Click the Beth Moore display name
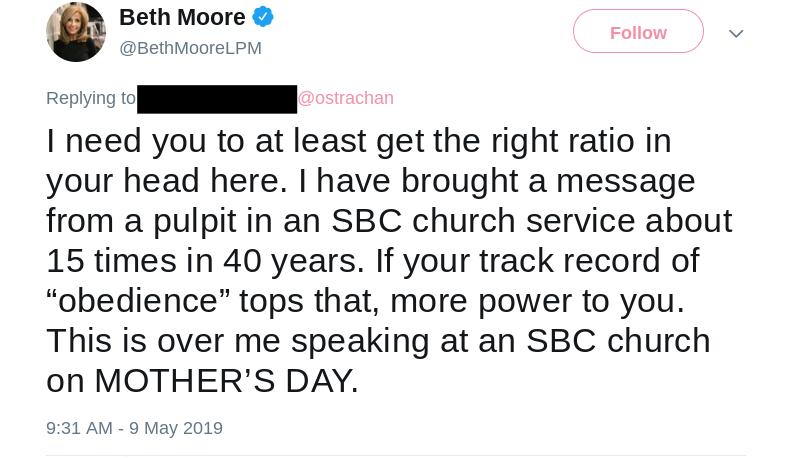 point(182,17)
